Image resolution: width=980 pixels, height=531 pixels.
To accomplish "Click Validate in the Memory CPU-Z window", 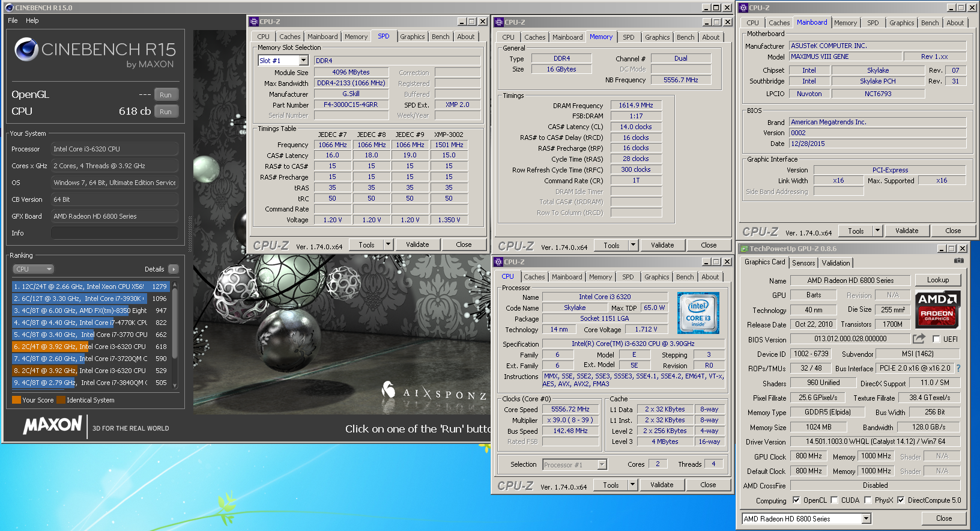I will 662,245.
